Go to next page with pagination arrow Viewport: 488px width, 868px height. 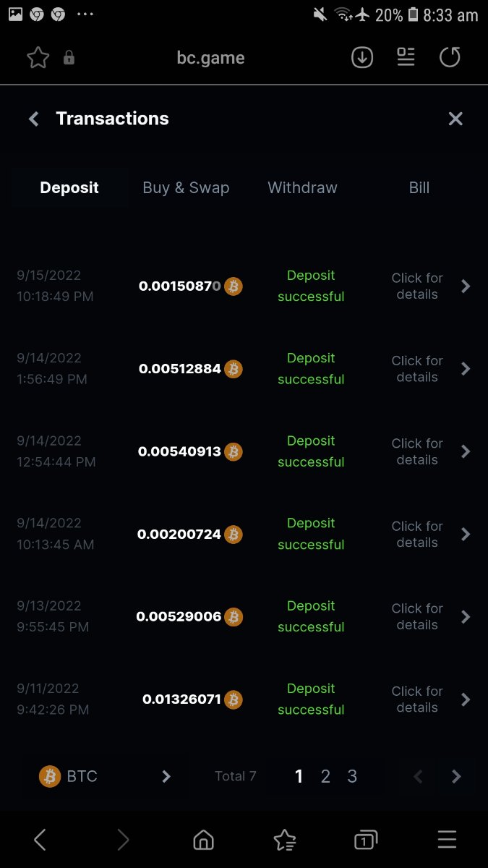pos(456,776)
